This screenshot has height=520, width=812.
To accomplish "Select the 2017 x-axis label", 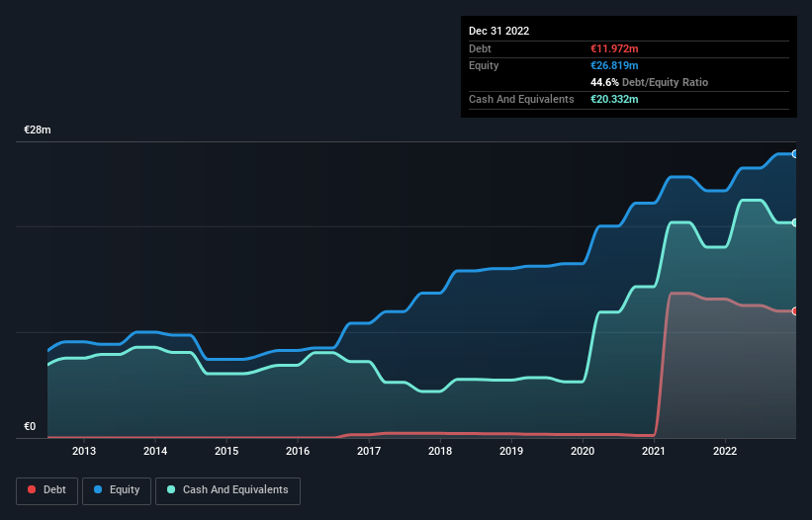I will [369, 451].
